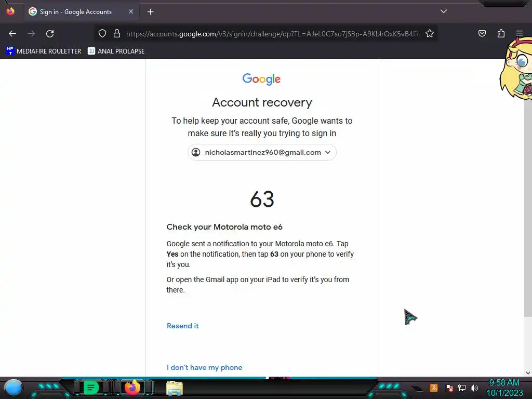The image size is (532, 399).
Task: Click the Account recovery heading
Action: [262, 102]
